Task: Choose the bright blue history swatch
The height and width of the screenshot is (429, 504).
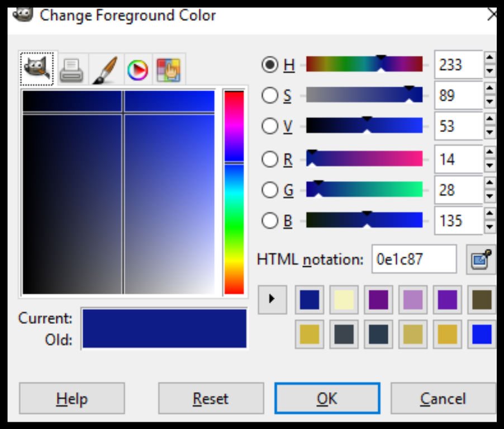Action: tap(482, 334)
